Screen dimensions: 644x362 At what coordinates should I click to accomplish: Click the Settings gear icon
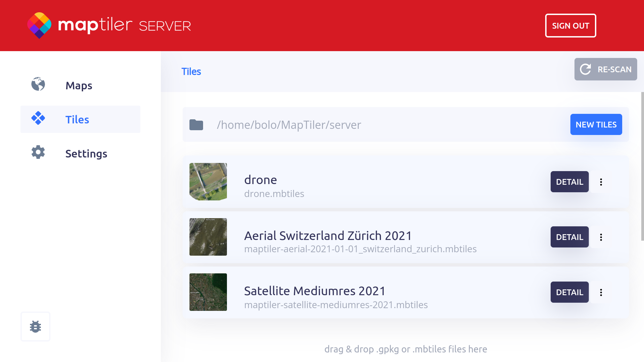click(38, 152)
